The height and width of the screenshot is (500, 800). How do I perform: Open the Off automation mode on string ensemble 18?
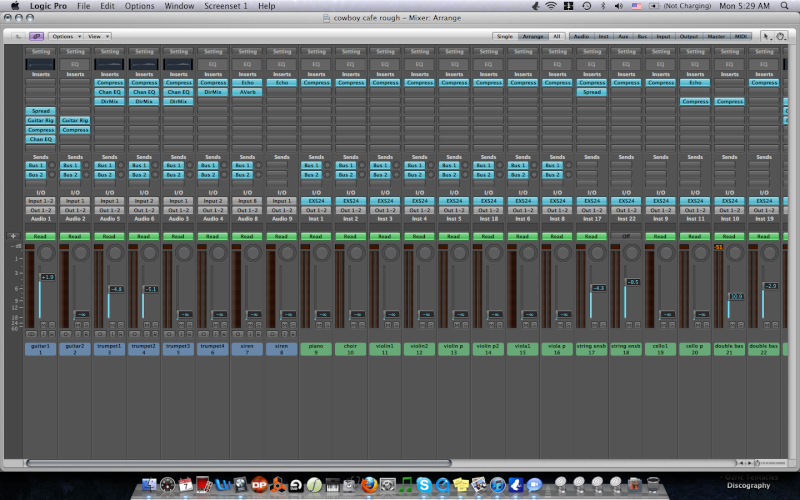[626, 236]
